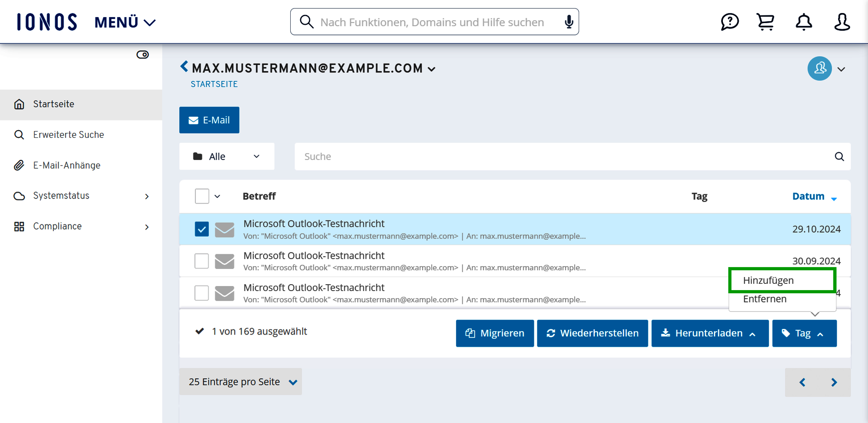
Task: Go to the previous page arrow
Action: 802,382
